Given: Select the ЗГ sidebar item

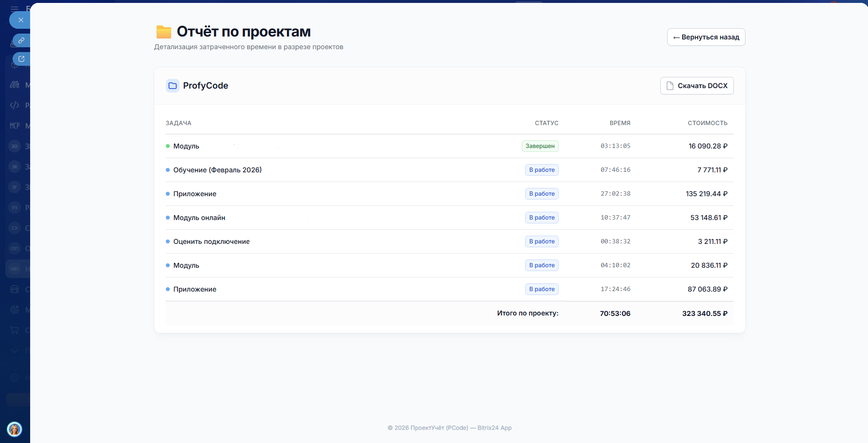Looking at the screenshot, I should [15, 187].
